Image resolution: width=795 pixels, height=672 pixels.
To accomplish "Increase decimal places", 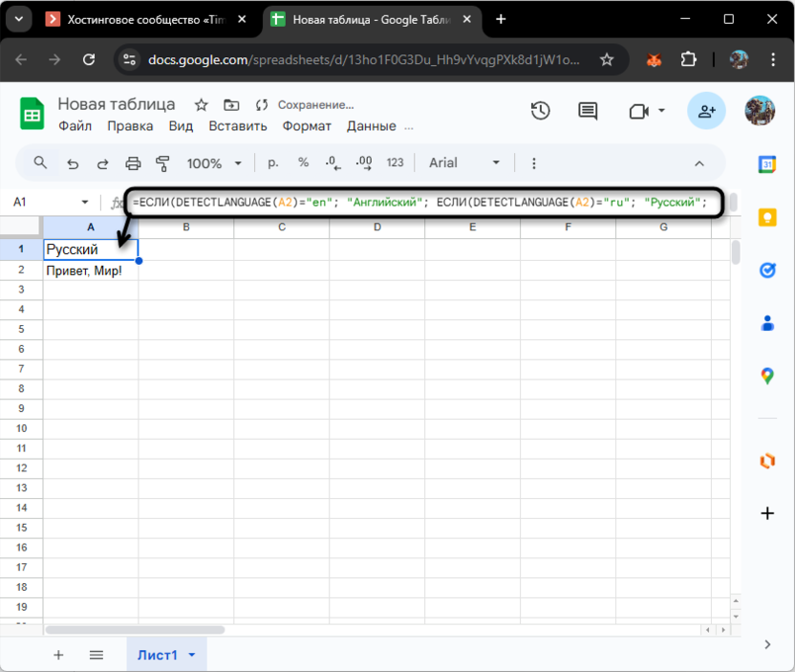I will (364, 163).
